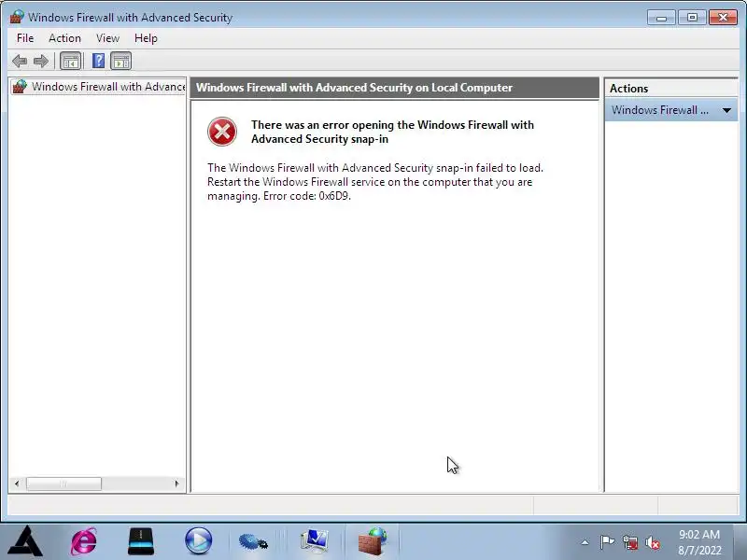This screenshot has height=560, width=747.
Task: Launch the media player from the taskbar
Action: (198, 541)
